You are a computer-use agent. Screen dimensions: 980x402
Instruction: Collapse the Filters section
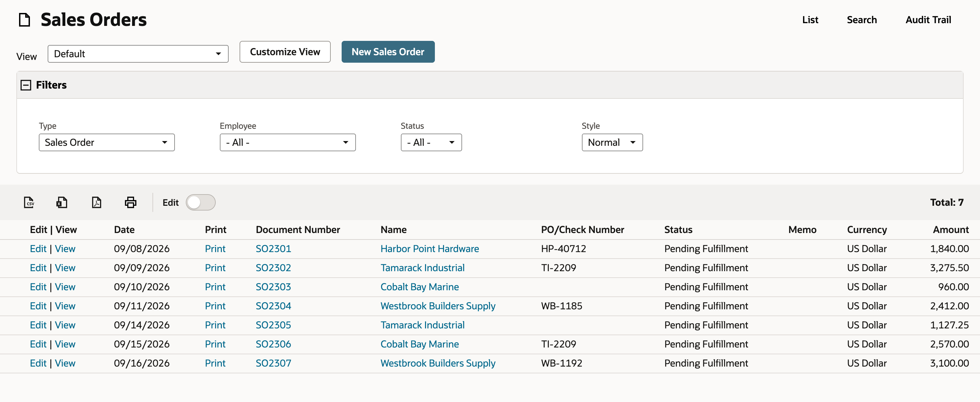point(26,85)
